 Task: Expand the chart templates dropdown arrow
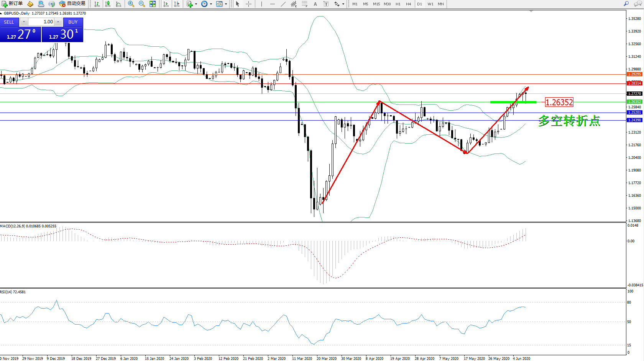226,4
